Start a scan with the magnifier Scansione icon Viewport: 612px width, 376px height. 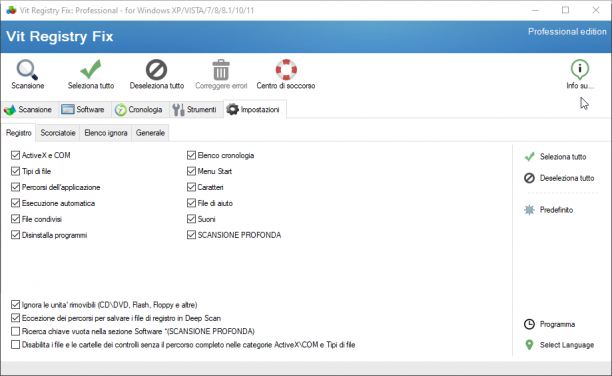tap(27, 69)
